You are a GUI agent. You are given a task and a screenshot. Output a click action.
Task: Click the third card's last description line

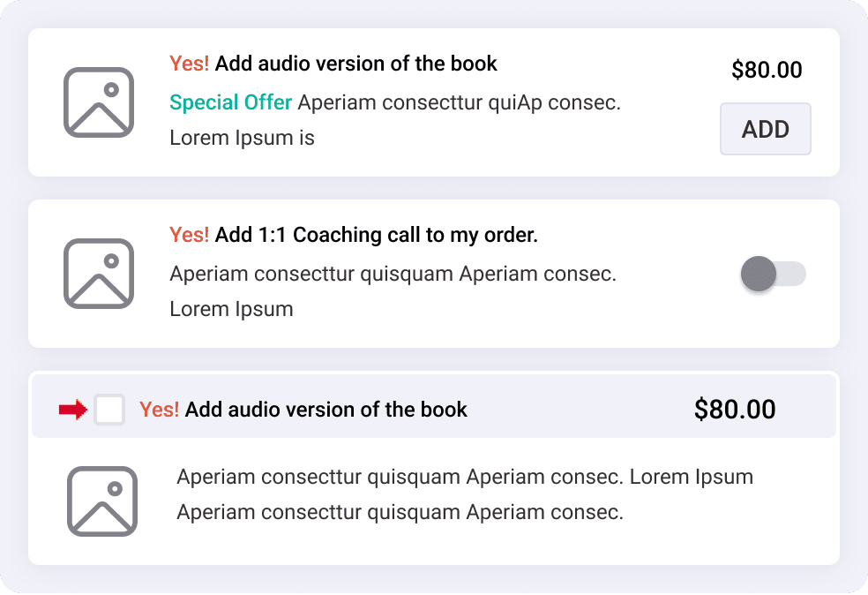pyautogui.click(x=400, y=512)
